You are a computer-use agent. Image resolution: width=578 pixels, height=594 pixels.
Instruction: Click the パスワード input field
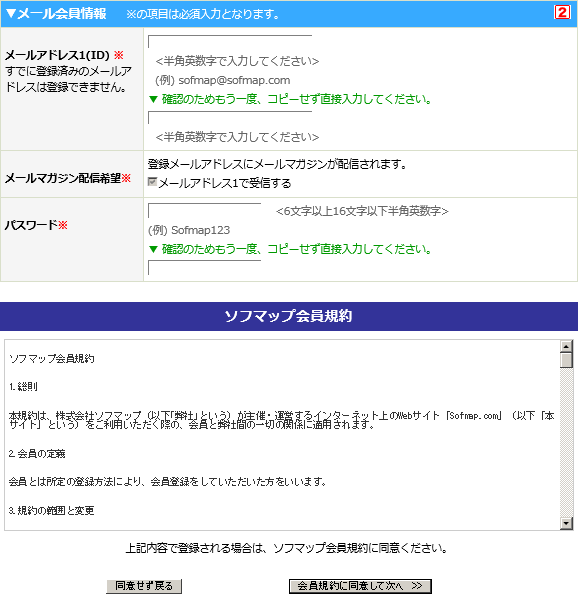pyautogui.click(x=205, y=210)
